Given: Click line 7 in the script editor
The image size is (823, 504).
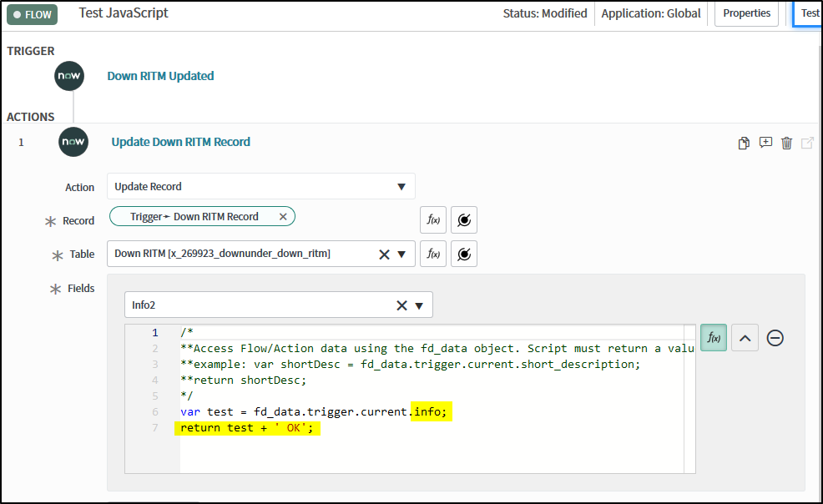Looking at the screenshot, I should click(x=250, y=428).
